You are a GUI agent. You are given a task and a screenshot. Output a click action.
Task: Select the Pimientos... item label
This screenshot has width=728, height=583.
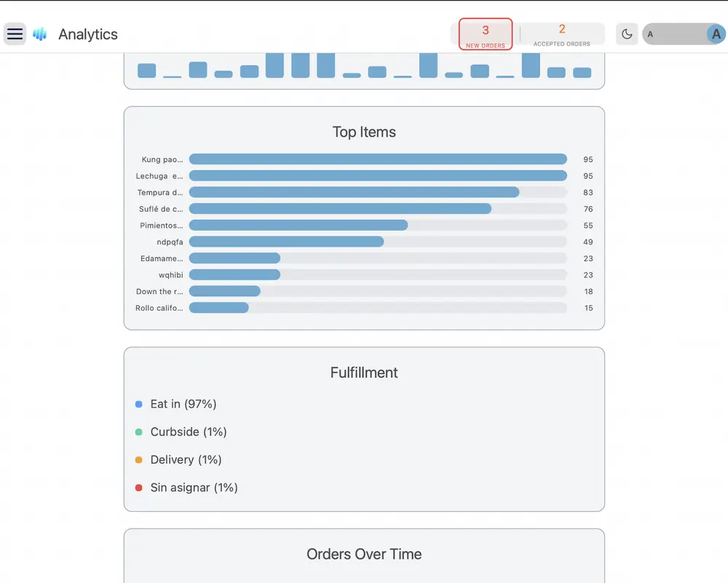[x=162, y=226]
